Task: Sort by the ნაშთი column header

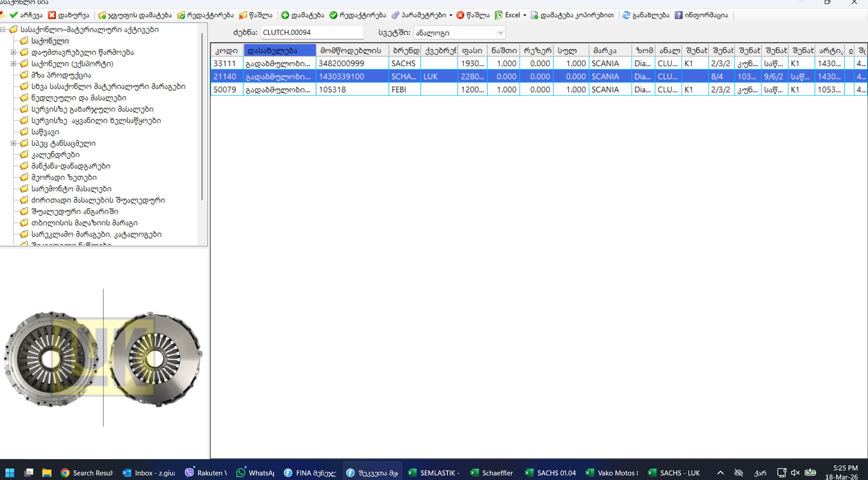Action: (503, 51)
